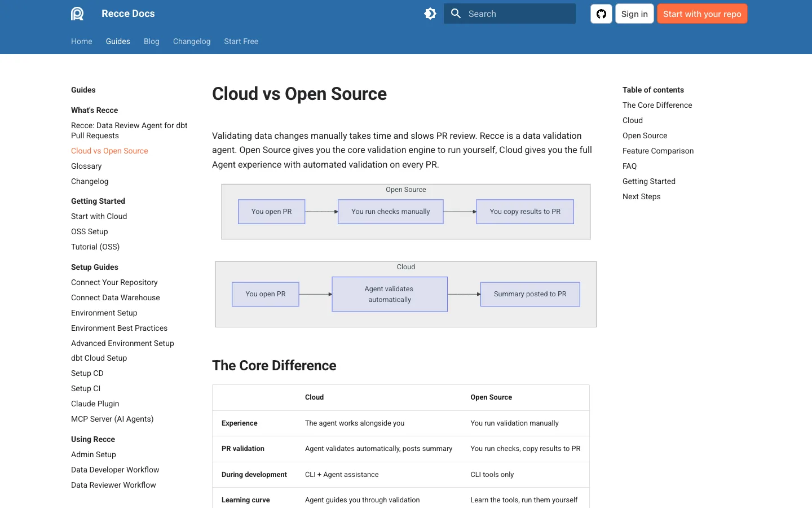Open Environment Best Practices page

click(119, 328)
